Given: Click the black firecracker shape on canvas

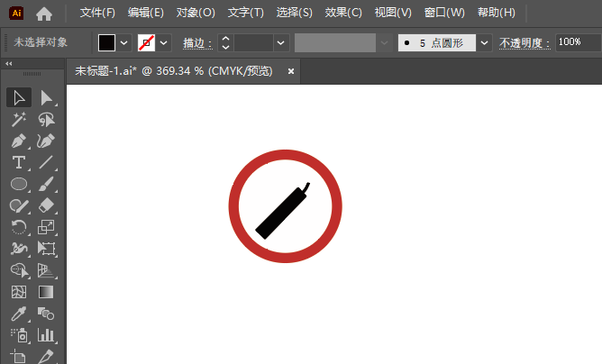Looking at the screenshot, I should pyautogui.click(x=282, y=212).
